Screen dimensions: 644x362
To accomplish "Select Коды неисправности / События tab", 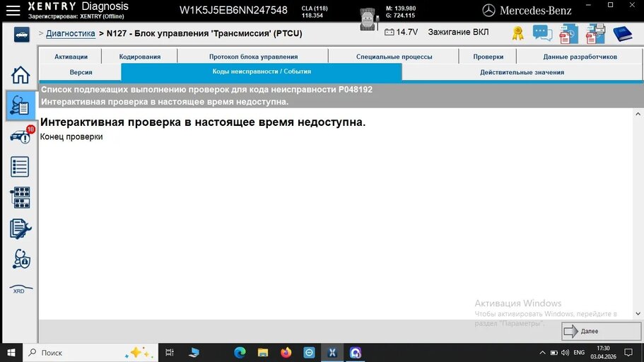I will click(262, 72).
